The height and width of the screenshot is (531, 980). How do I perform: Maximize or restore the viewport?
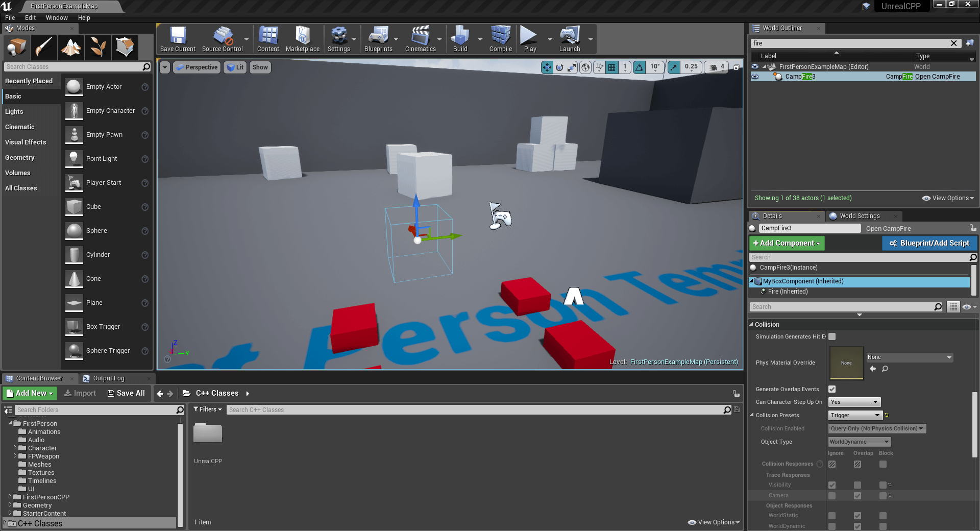click(736, 67)
